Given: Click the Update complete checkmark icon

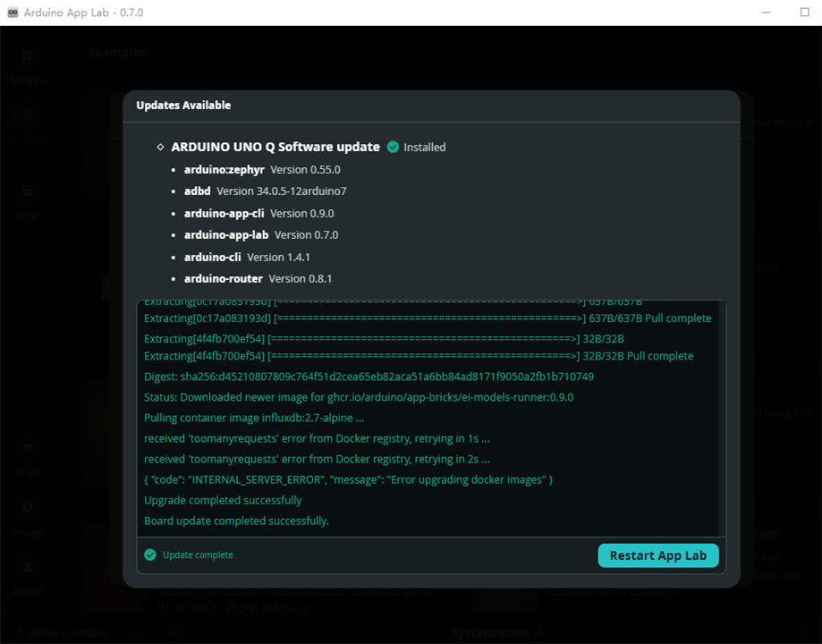Looking at the screenshot, I should click(150, 555).
